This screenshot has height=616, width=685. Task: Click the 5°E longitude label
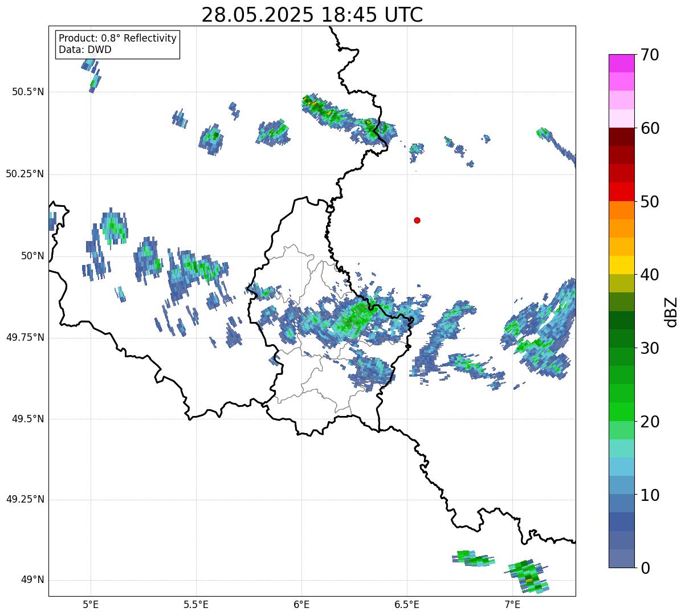(x=91, y=604)
